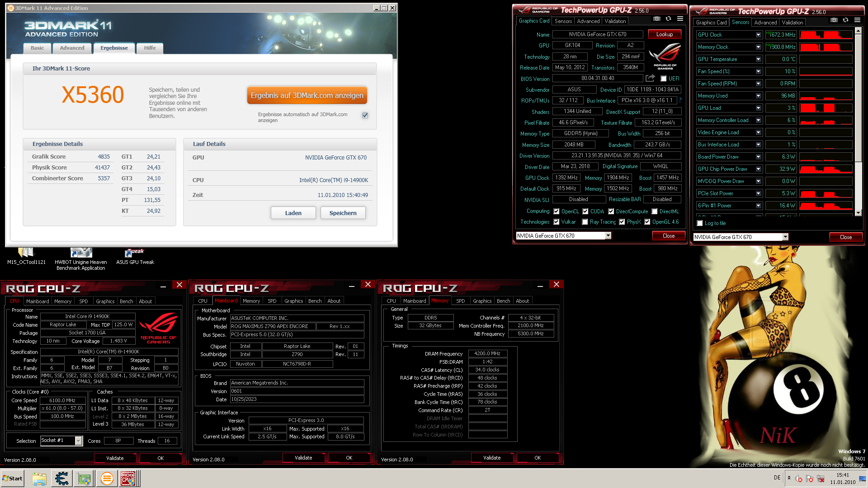Click the GPU Clock sensor history graph

pos(826,35)
